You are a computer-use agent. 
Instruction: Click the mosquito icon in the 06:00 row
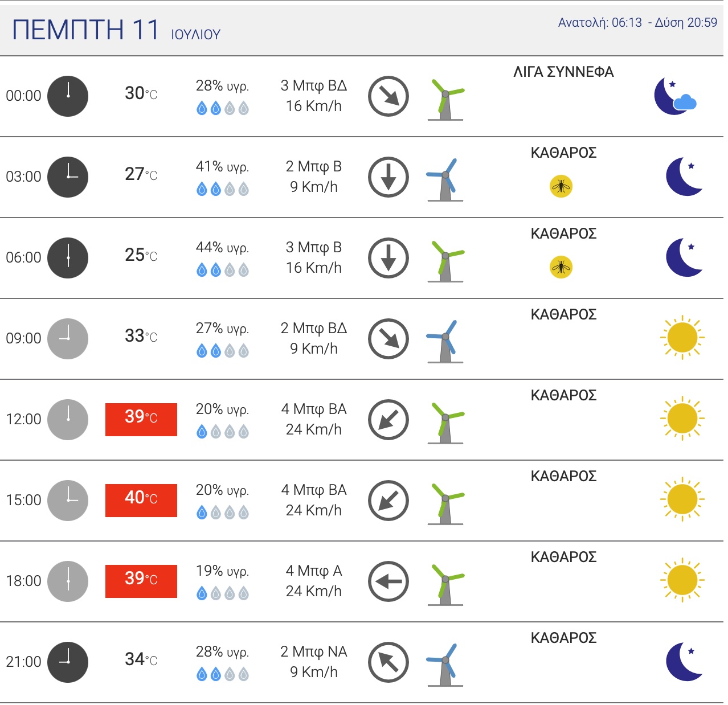pyautogui.click(x=561, y=267)
